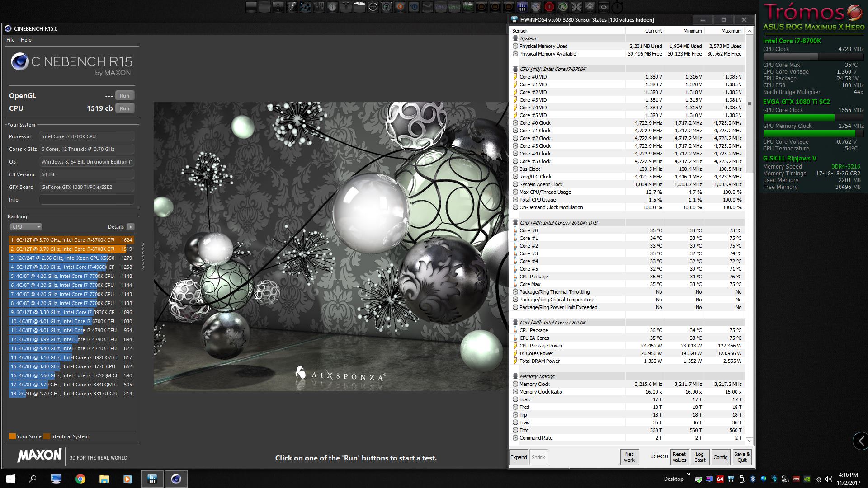The image size is (868, 488).
Task: Open Config in HWiNFO
Action: coord(721,457)
